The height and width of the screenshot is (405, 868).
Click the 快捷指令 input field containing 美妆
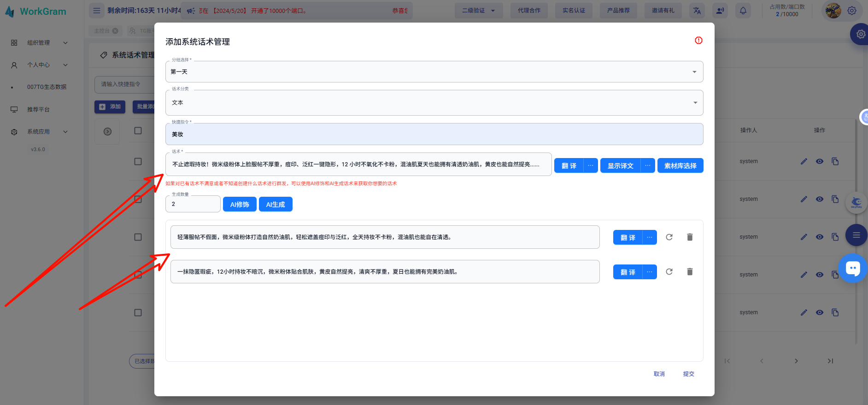434,135
